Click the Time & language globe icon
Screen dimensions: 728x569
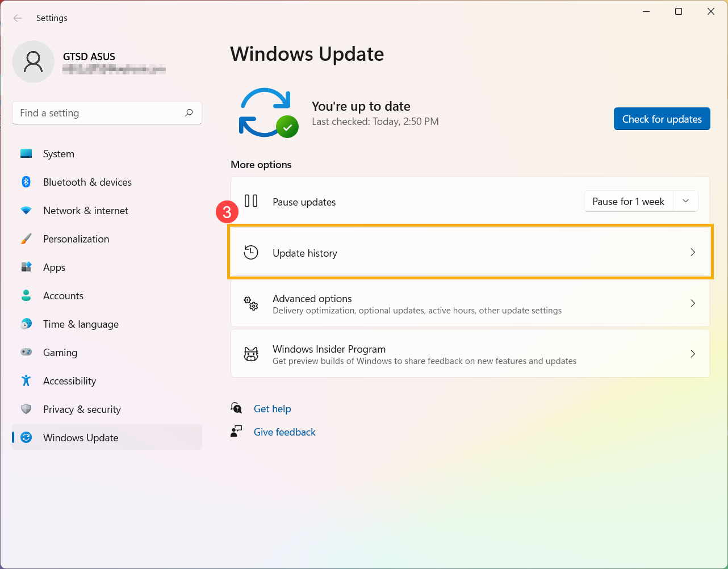point(26,324)
